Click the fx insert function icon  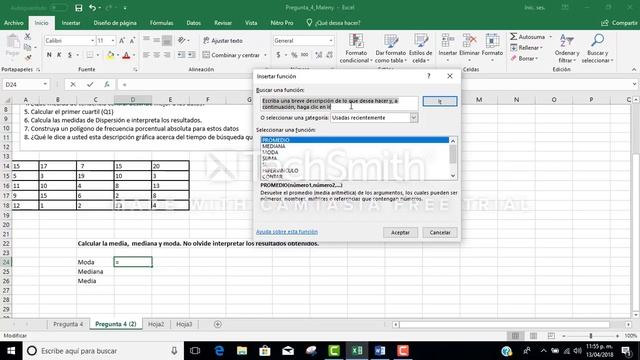(107, 84)
